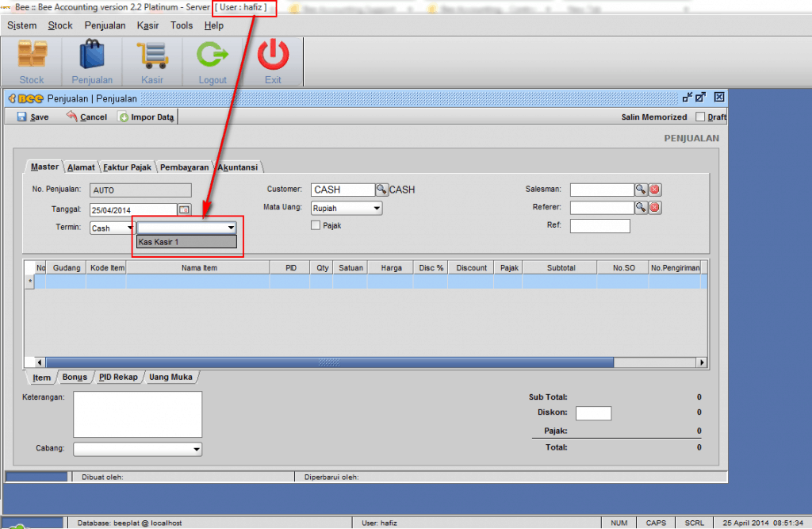Click the Tanggal date field
Screen dimensions: 812x529
click(133, 210)
